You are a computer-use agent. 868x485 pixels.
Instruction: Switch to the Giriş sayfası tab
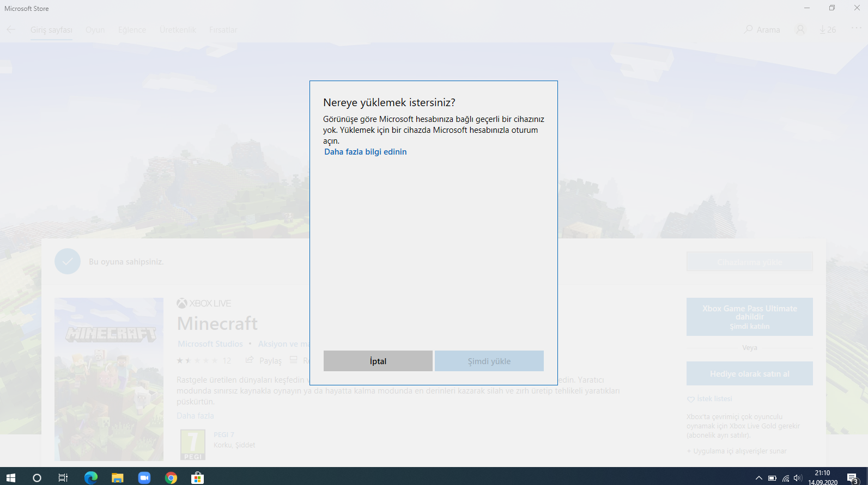coord(51,30)
